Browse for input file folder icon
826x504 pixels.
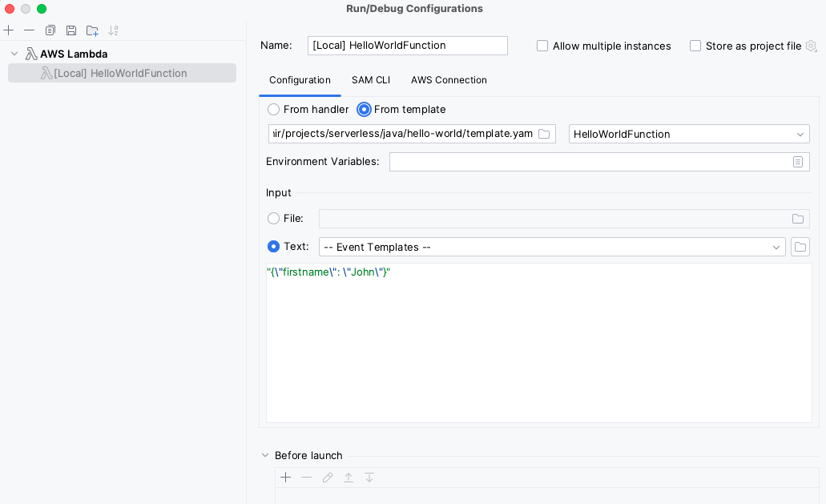coord(797,219)
